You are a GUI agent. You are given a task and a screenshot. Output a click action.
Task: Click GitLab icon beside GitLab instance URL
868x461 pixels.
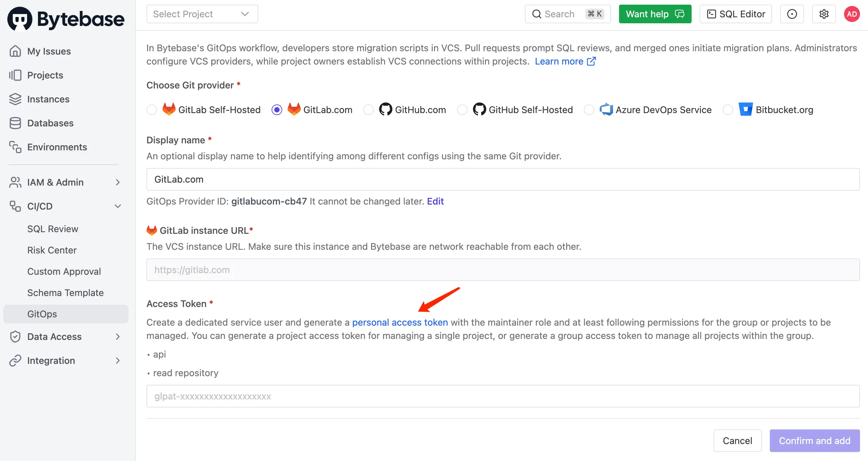152,230
